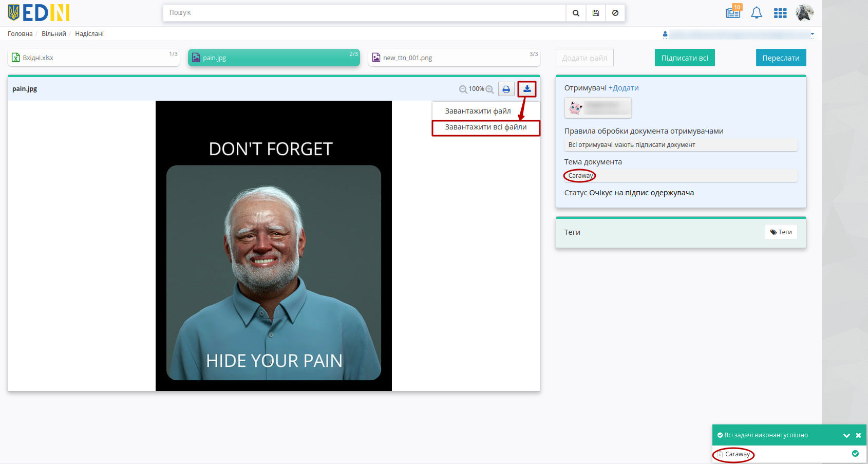Click the +Додати recipients link
This screenshot has height=464, width=868.
pos(624,88)
